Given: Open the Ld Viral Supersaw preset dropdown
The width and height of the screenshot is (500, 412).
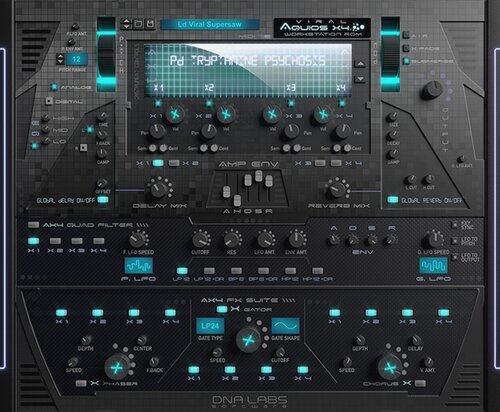Looking at the screenshot, I should pyautogui.click(x=209, y=24).
